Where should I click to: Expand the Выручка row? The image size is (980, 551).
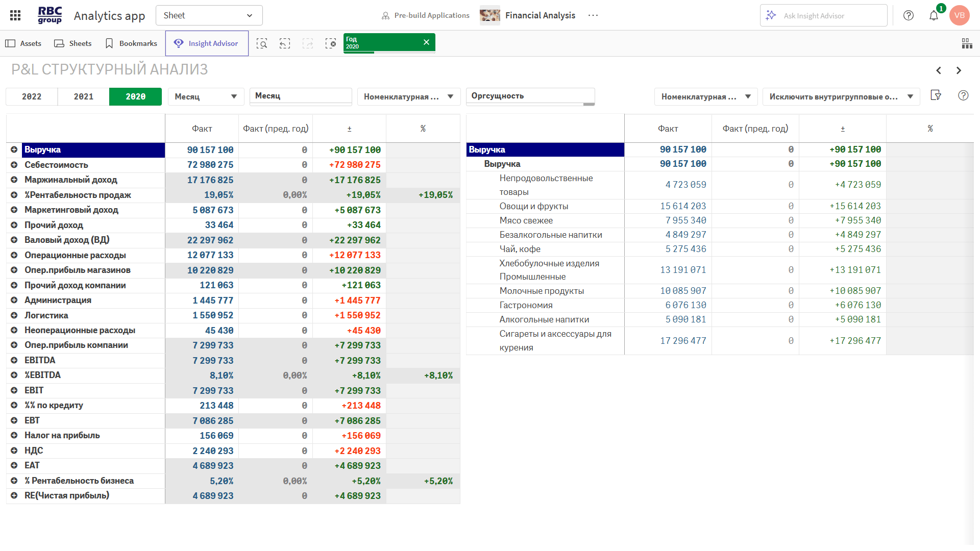click(14, 149)
